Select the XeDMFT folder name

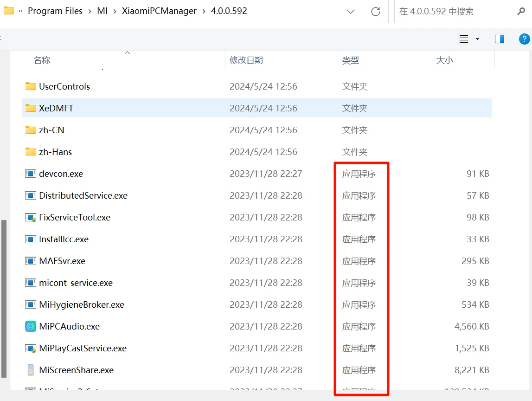[56, 108]
